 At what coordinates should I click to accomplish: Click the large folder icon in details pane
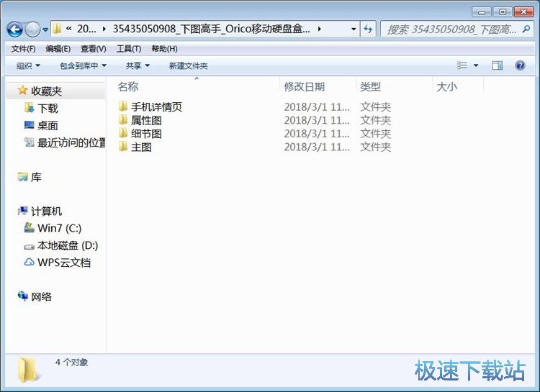pos(28,370)
